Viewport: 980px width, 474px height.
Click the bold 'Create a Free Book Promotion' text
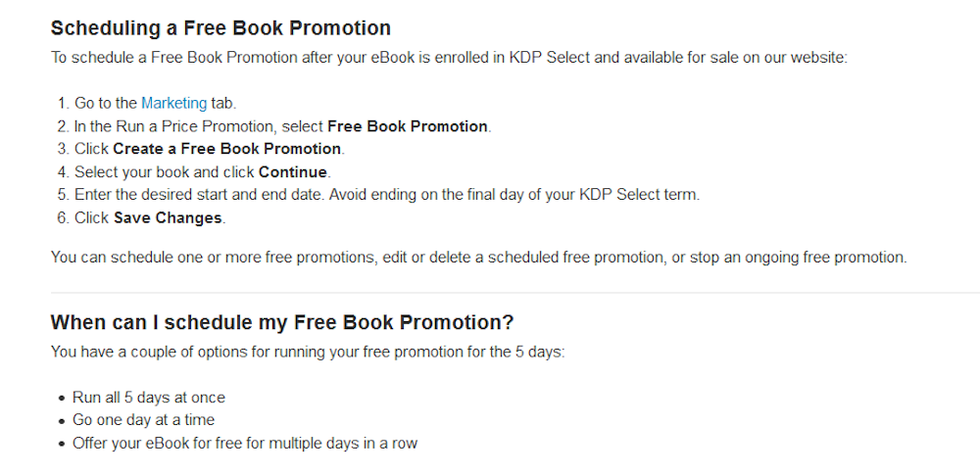click(227, 149)
